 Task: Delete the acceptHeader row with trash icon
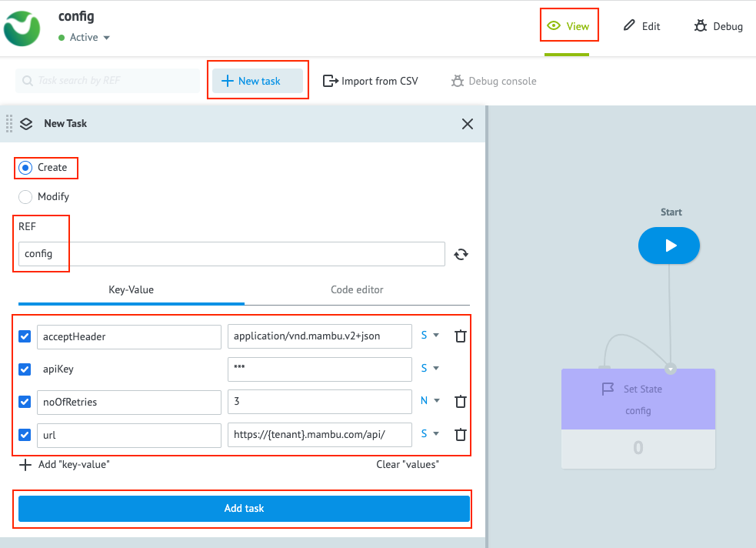[461, 336]
